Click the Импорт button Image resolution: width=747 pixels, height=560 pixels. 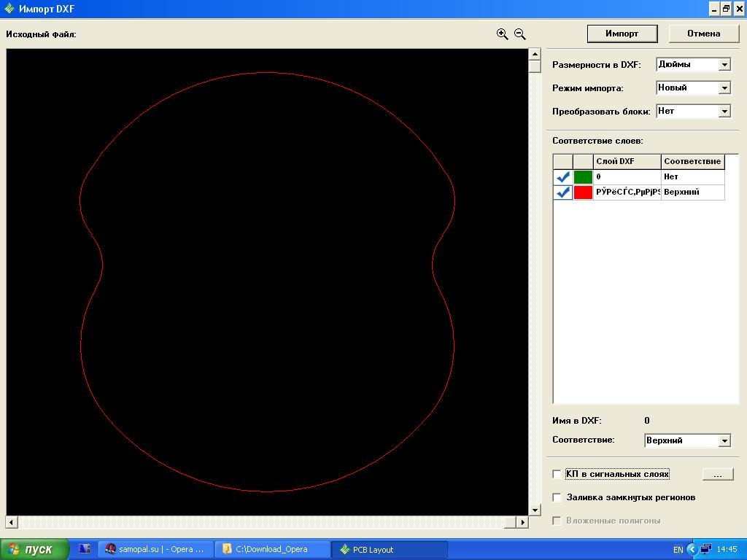pos(622,34)
